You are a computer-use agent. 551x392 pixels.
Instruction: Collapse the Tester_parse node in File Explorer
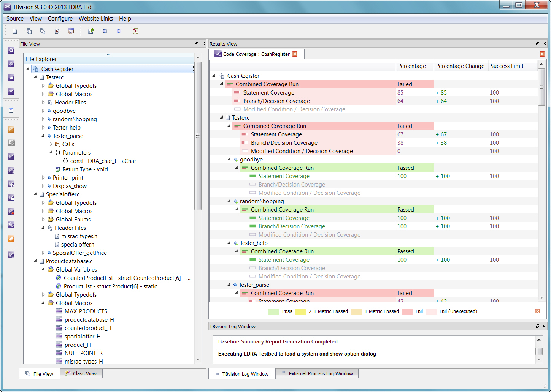(x=43, y=136)
